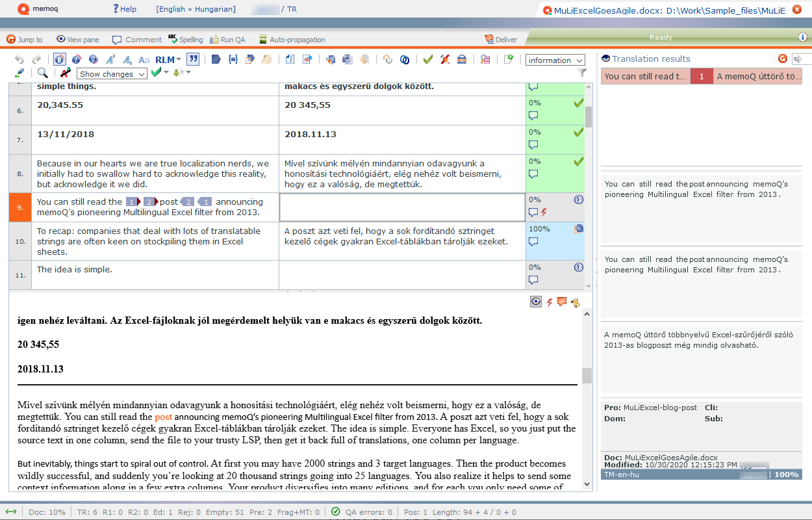The height and width of the screenshot is (520, 812).
Task: Open the Help menu
Action: point(124,9)
